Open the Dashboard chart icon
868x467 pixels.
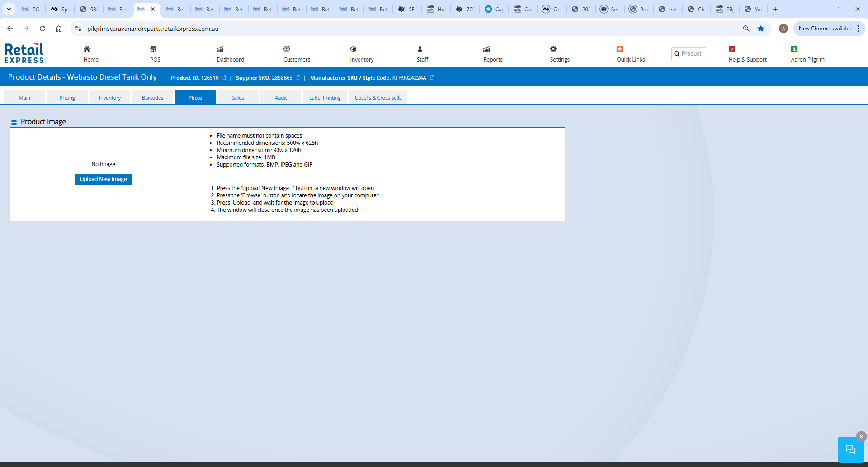(220, 49)
